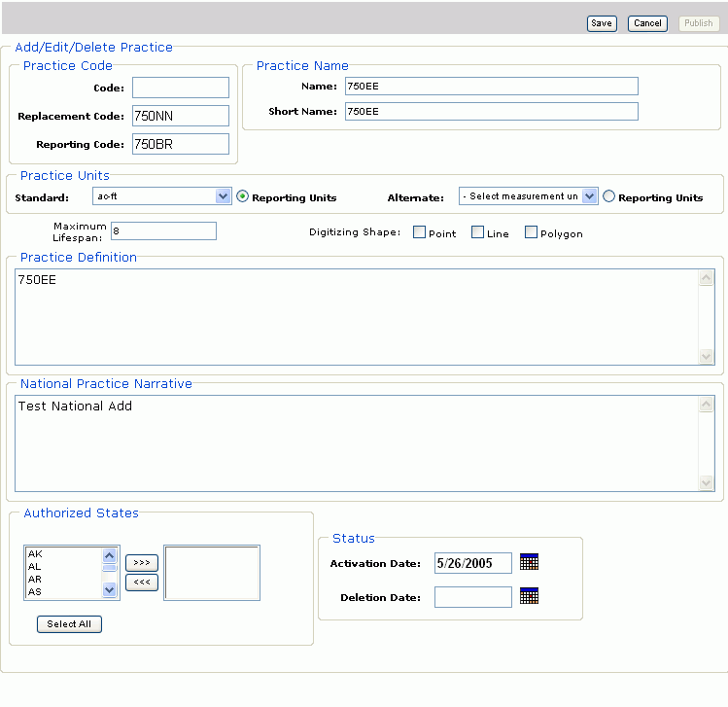
Task: Click the practice Name field
Action: 492,87
